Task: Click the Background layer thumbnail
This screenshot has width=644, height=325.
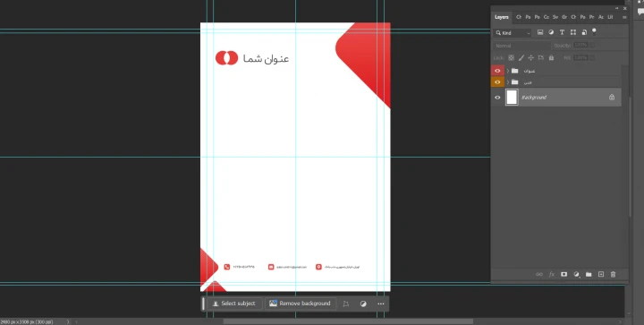Action: coord(512,98)
